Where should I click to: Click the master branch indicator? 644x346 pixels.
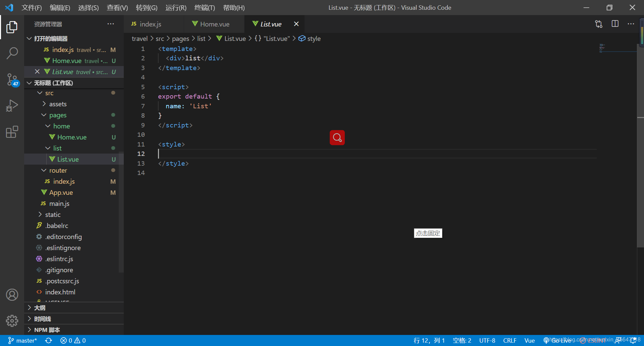tap(22, 340)
